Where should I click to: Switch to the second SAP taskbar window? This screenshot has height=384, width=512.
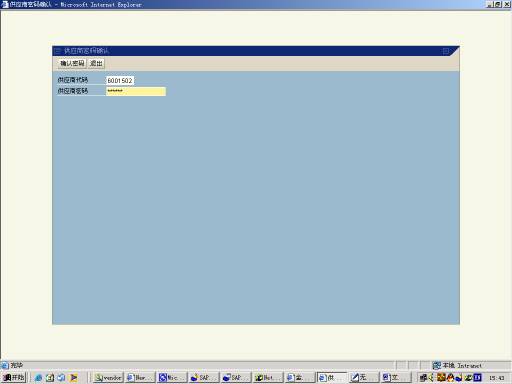click(236, 378)
